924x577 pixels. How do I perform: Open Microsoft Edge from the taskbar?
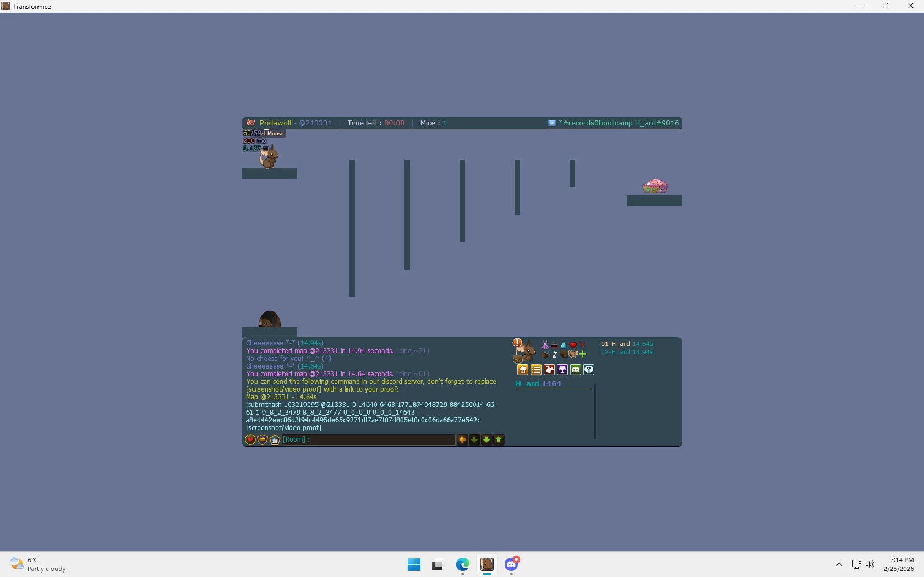coord(462,564)
